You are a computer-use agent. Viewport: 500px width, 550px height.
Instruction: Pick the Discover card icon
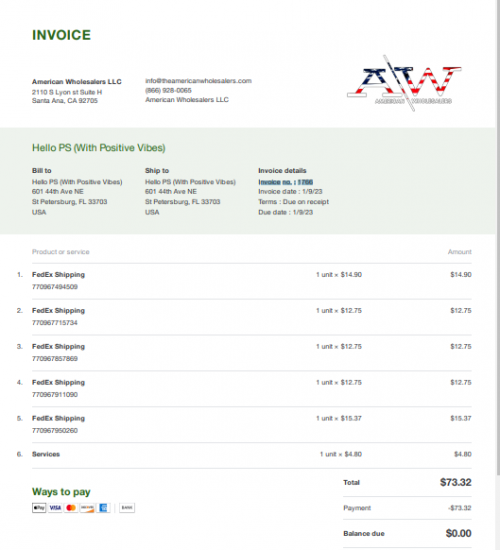click(87, 508)
